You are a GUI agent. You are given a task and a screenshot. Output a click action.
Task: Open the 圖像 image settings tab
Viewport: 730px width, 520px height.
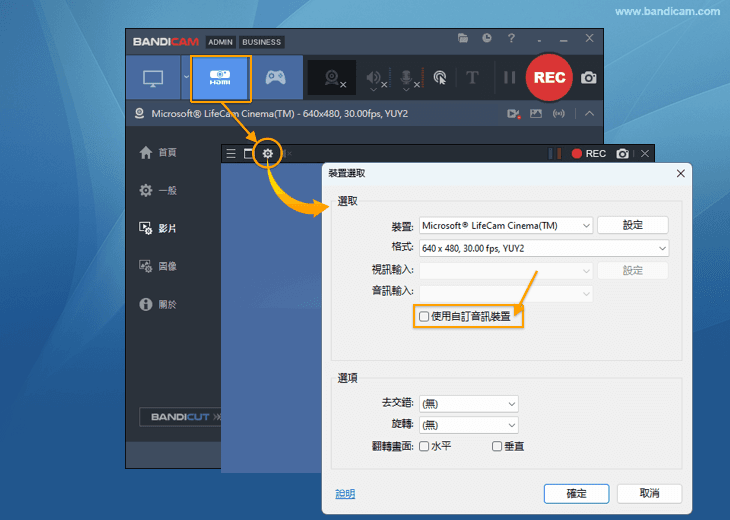(158, 266)
